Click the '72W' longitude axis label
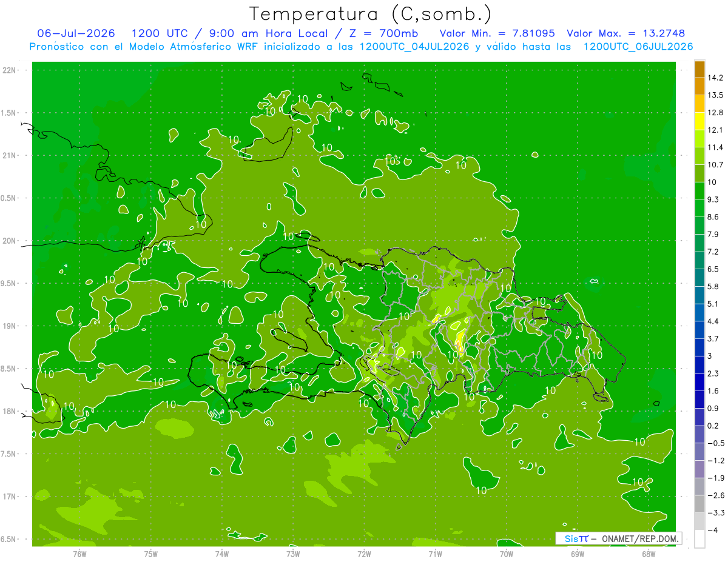Screen dimensions: 728x562 tap(364, 554)
